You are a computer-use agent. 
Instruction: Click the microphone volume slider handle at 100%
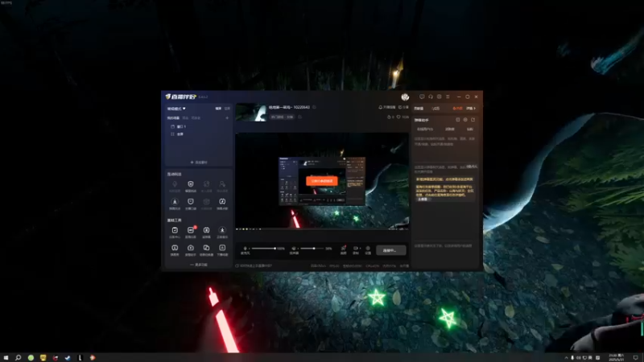click(275, 249)
